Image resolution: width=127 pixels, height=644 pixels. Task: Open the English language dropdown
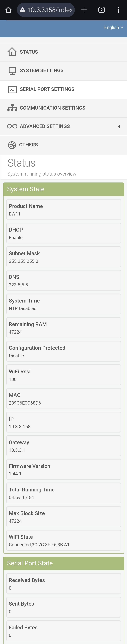tap(113, 27)
